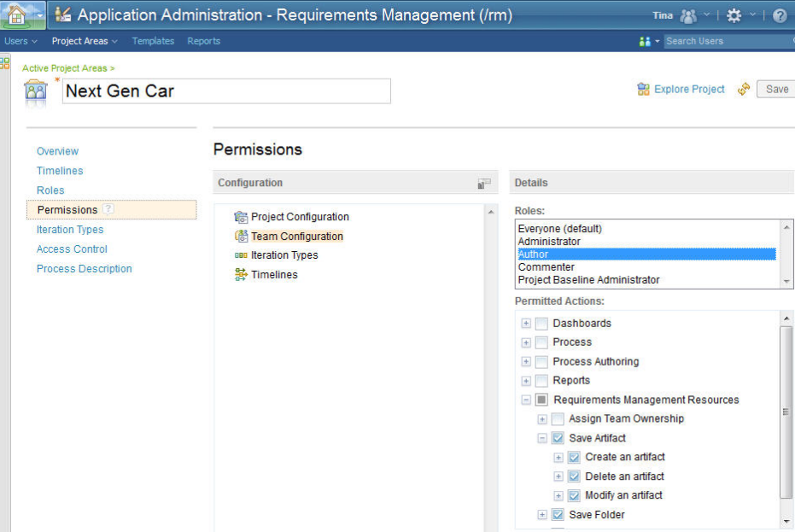Click the Timelines tree icon
Viewport: 795px width, 532px height.
point(241,275)
